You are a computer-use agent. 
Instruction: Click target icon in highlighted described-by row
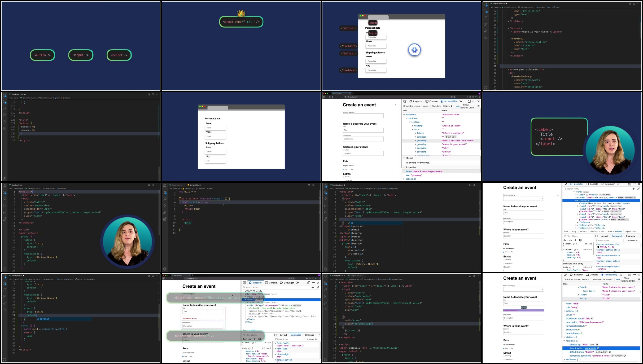(598, 348)
